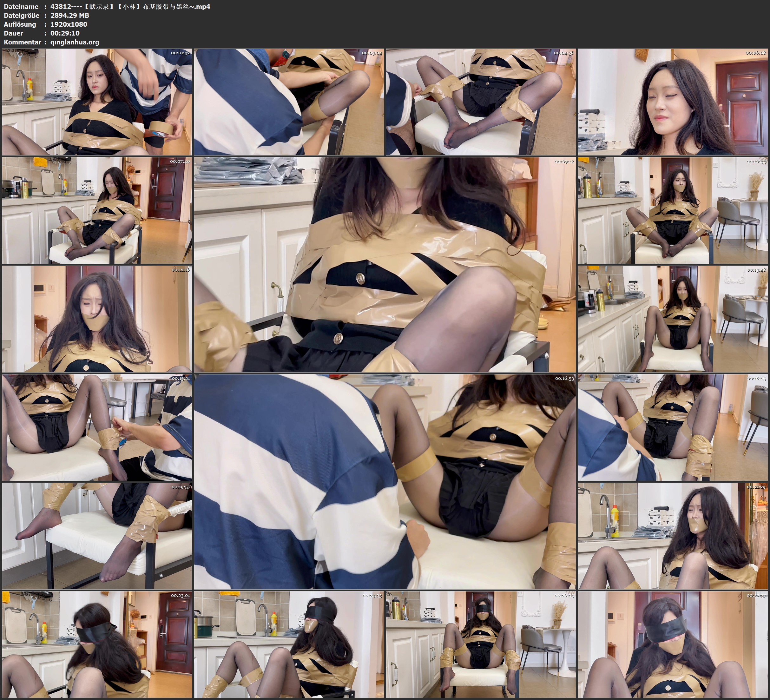The height and width of the screenshot is (700, 770).
Task: Click the qinglanhua.org comment text
Action: 75,42
